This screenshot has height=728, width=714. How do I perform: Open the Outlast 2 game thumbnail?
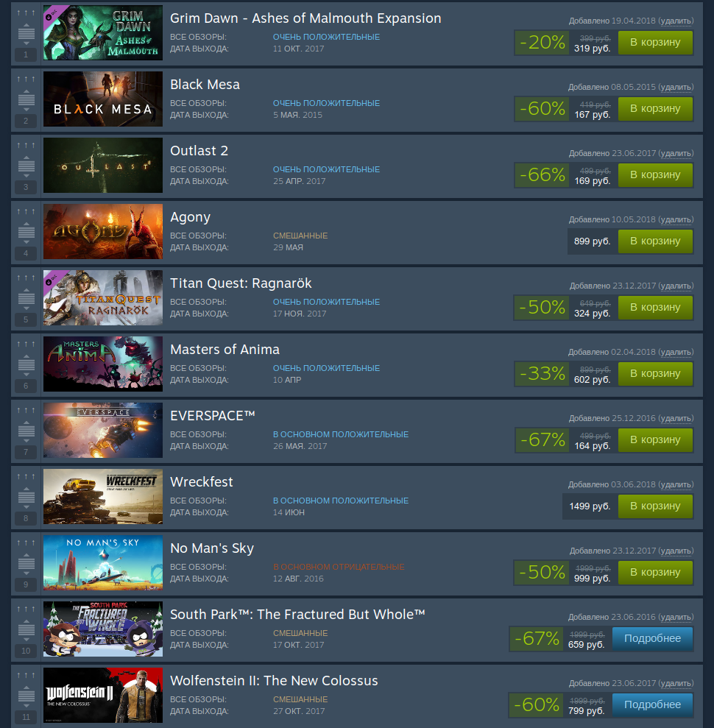pos(103,166)
